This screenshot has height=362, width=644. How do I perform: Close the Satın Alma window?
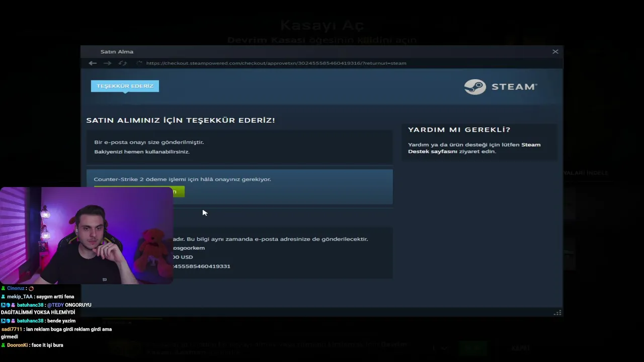coord(555,51)
